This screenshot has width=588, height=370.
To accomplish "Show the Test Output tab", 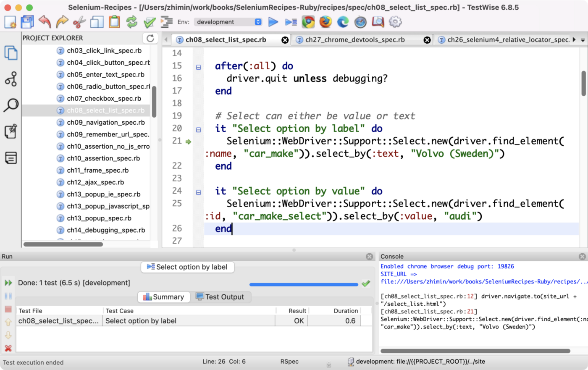I will tap(220, 297).
